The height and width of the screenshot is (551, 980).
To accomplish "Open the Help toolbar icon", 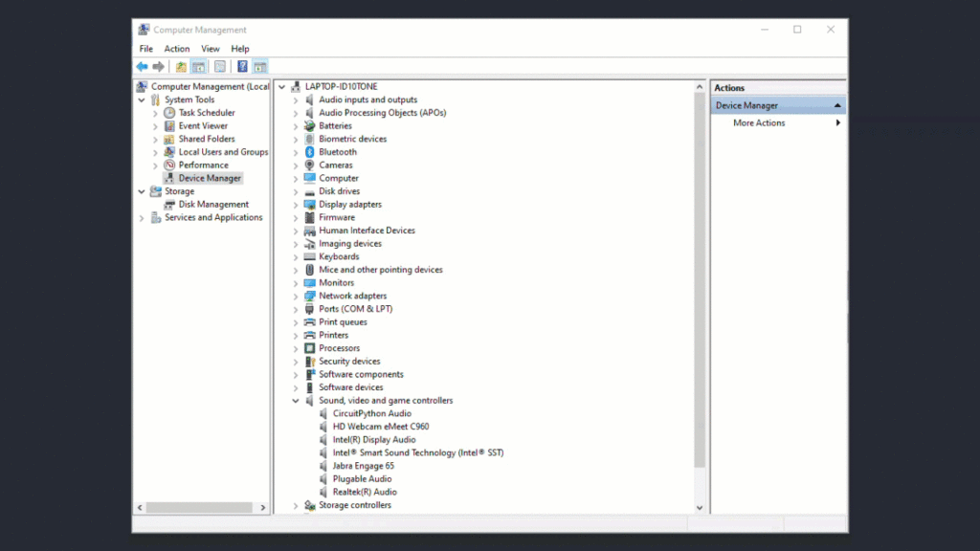I will click(x=242, y=67).
